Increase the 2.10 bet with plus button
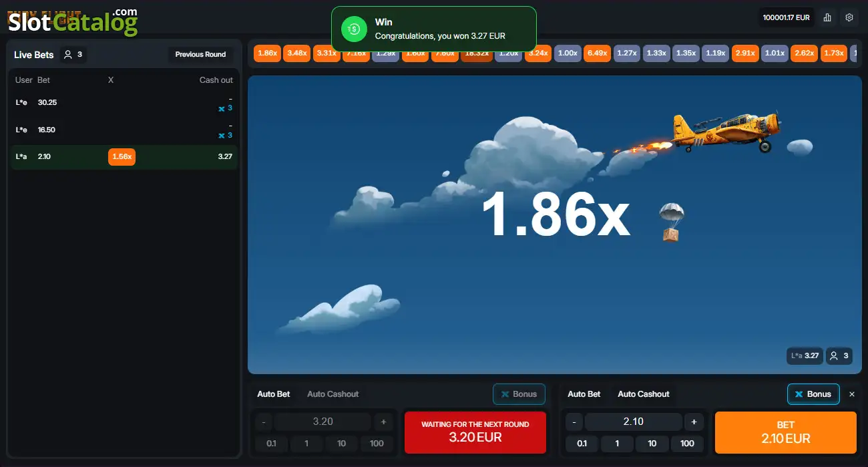 tap(694, 422)
